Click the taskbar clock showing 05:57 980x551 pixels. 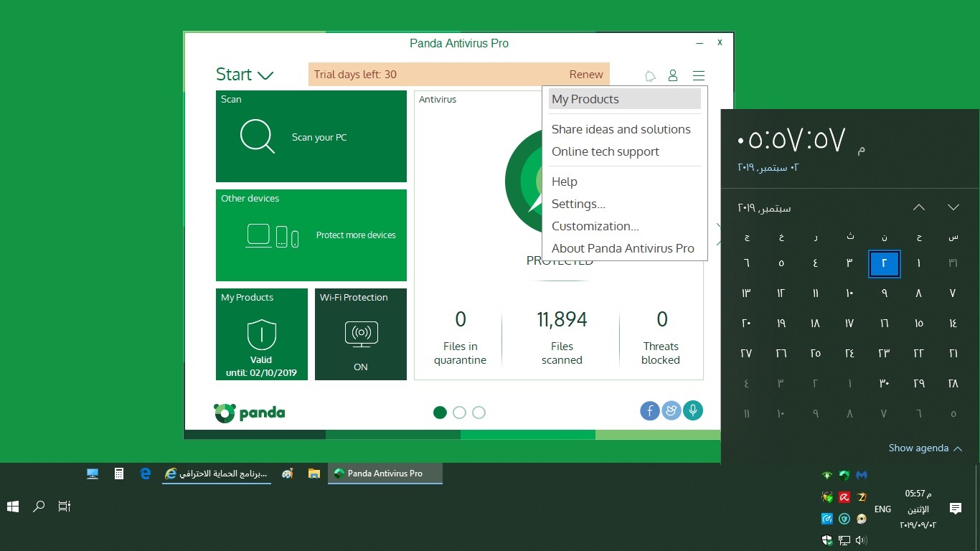coord(918,509)
